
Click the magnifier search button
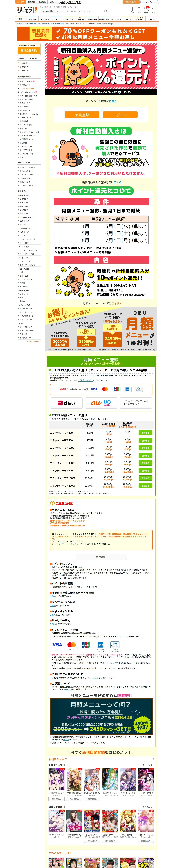tap(106, 11)
